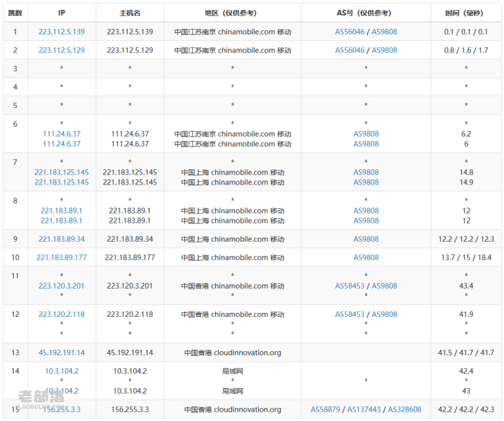Open the 221.183.89.34 IP link
Viewport: 504px width, 421px height.
(x=62, y=239)
